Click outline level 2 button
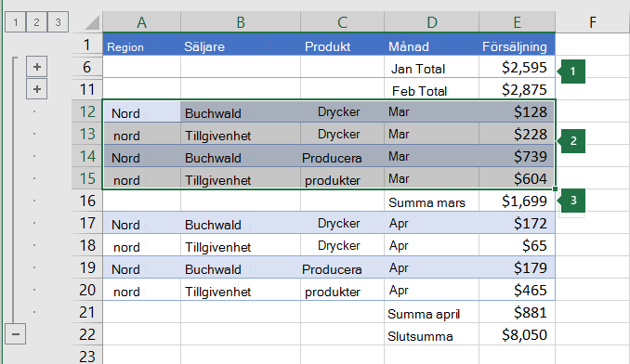The image size is (630, 364). tap(36, 22)
